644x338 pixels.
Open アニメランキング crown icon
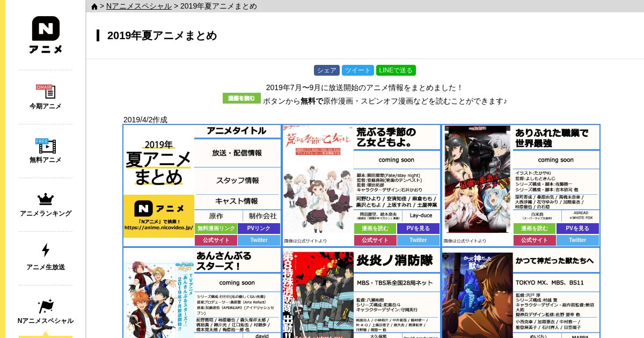[x=46, y=199]
